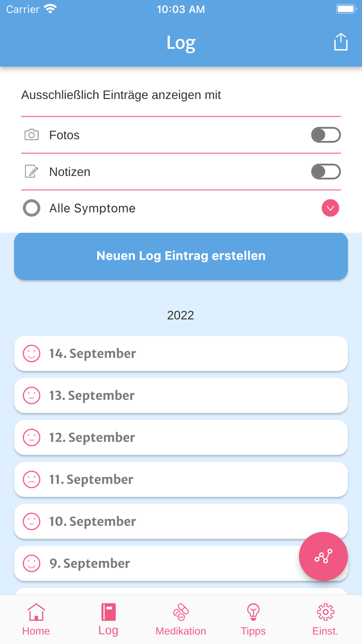
Task: Open the pink chart graph floating button
Action: pyautogui.click(x=323, y=557)
